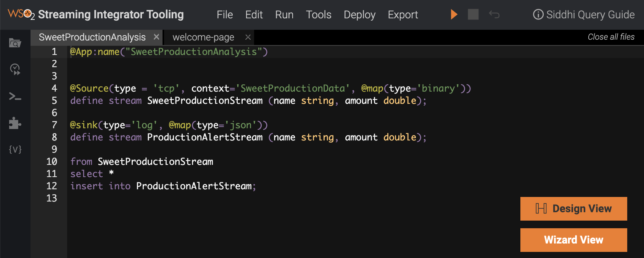Open the File menu

(x=225, y=15)
